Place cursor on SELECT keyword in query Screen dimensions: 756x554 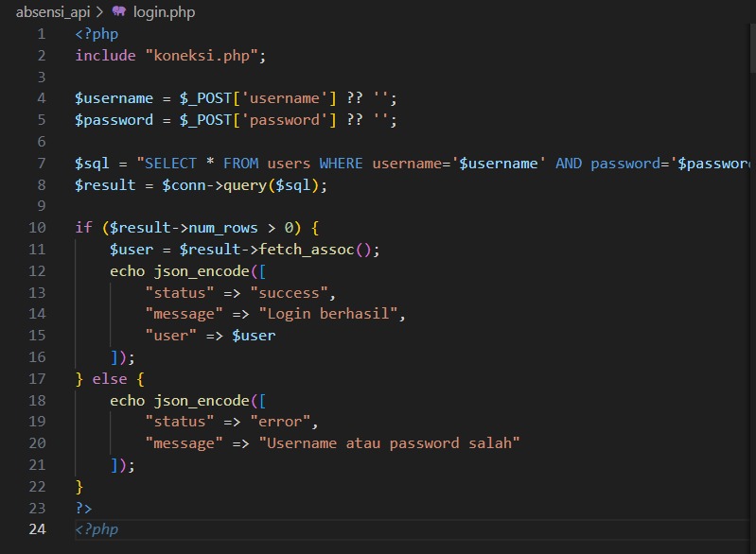point(170,164)
